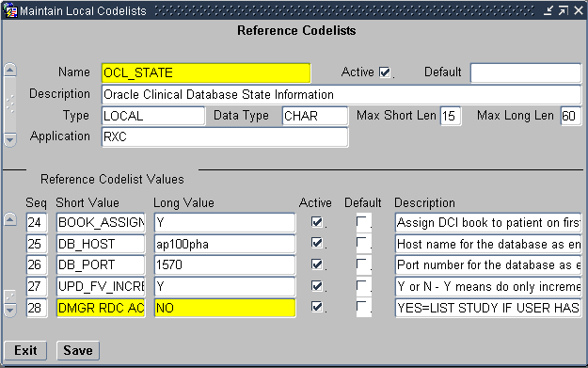Click Seq field 25
Viewport: 588px width, 368px height.
coord(37,244)
